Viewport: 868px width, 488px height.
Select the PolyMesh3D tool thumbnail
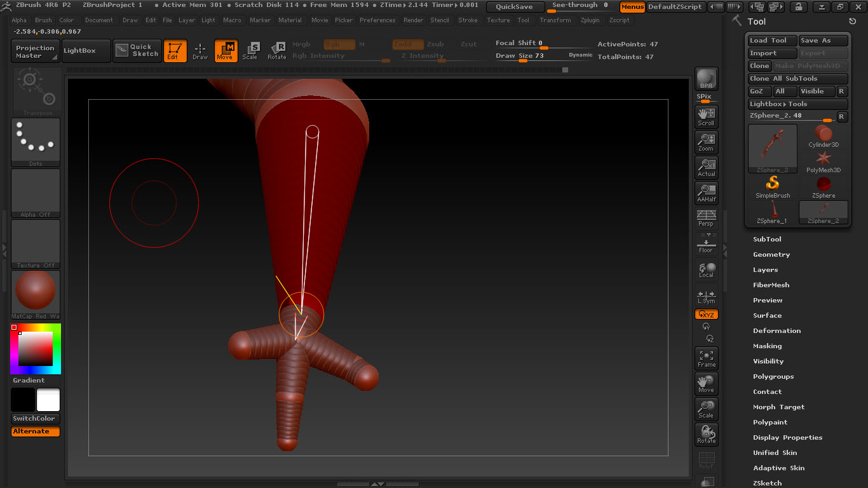click(824, 162)
